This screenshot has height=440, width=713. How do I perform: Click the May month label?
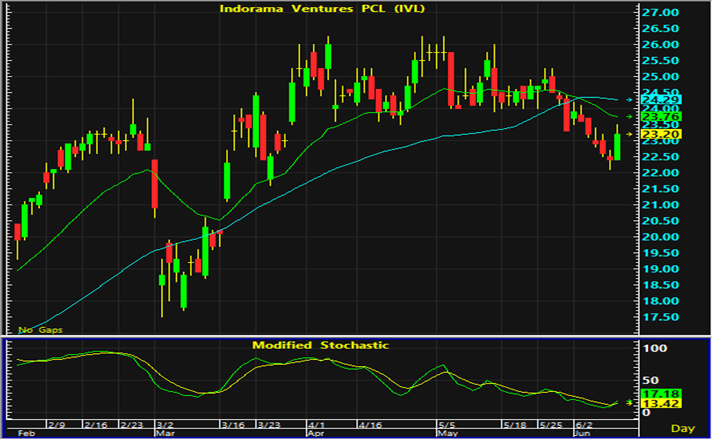tap(447, 433)
